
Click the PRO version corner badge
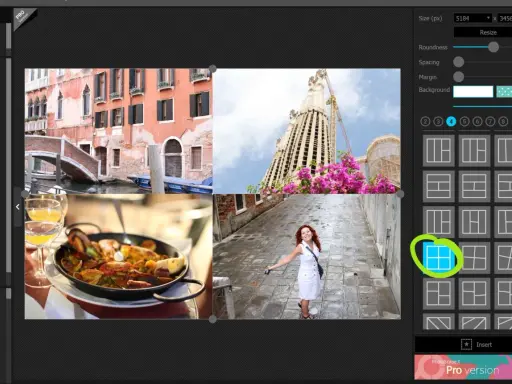point(23,17)
